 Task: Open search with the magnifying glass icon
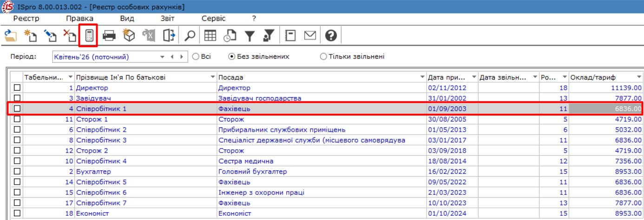click(189, 36)
